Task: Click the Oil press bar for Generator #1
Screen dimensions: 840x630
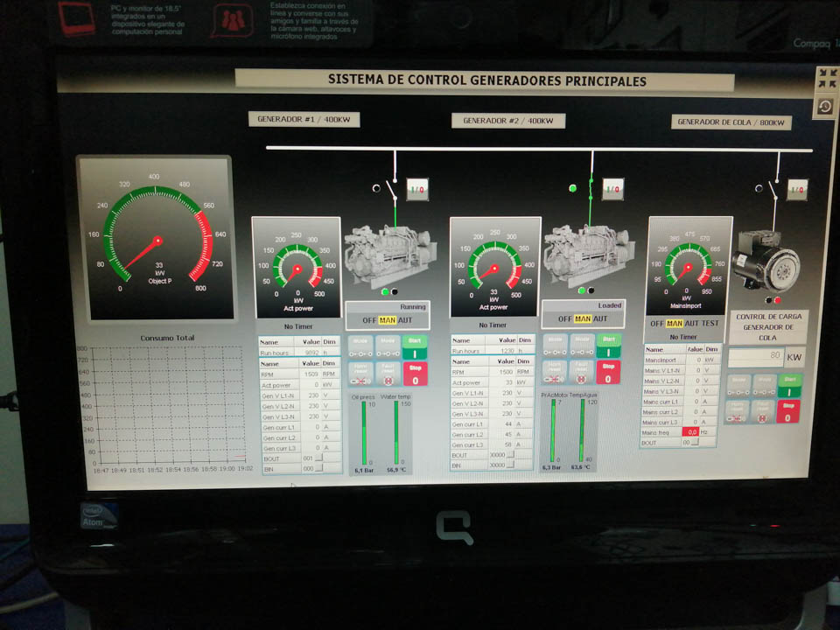Action: [x=365, y=432]
